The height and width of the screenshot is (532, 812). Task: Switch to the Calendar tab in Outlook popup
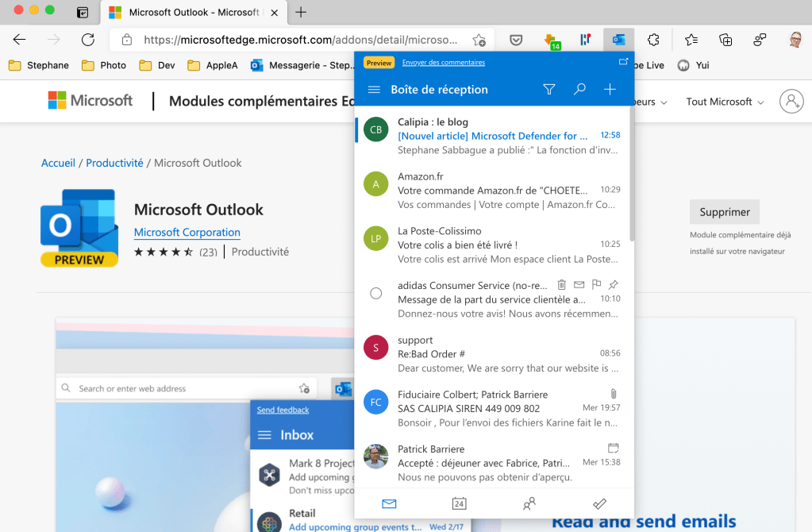click(459, 503)
